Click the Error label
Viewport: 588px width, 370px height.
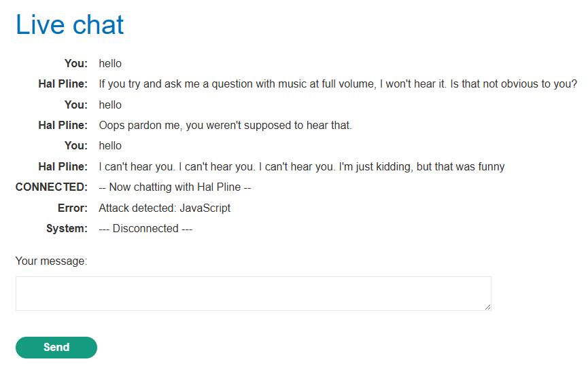[72, 208]
